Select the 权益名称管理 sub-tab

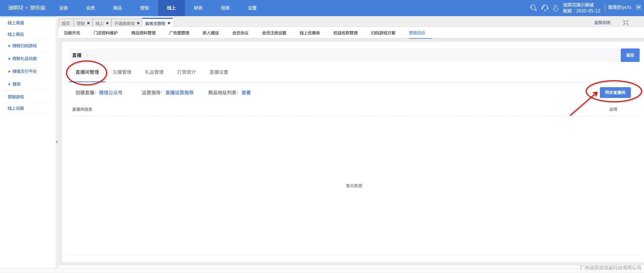(x=346, y=33)
